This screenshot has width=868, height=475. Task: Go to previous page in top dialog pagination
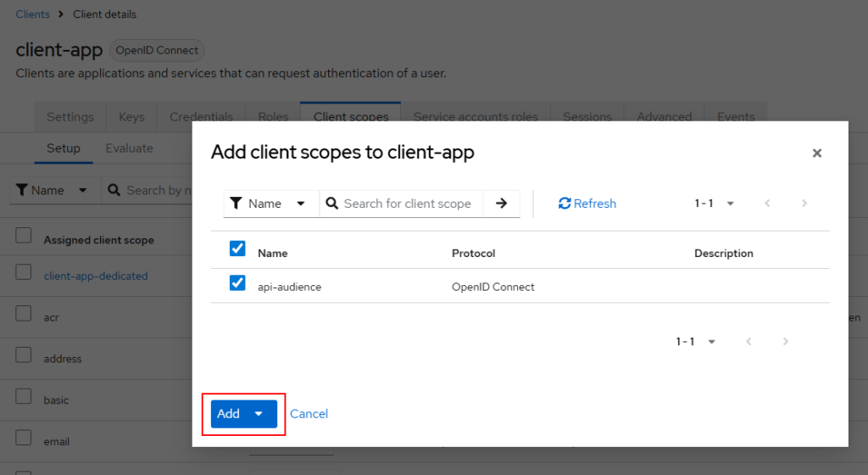(767, 204)
